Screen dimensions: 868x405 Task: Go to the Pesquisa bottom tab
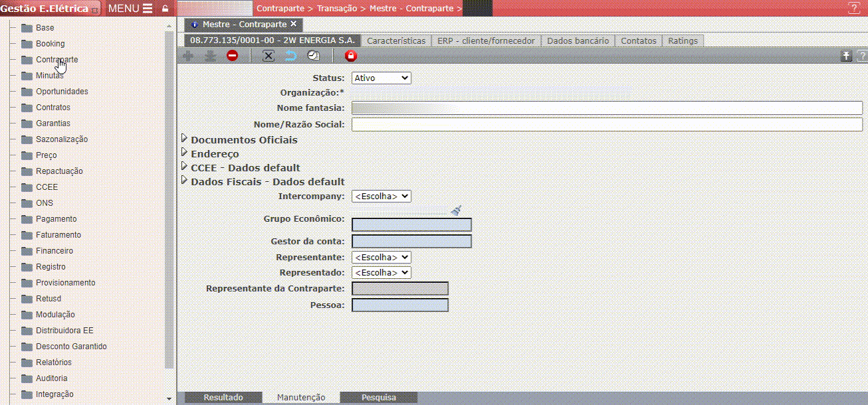tap(378, 398)
